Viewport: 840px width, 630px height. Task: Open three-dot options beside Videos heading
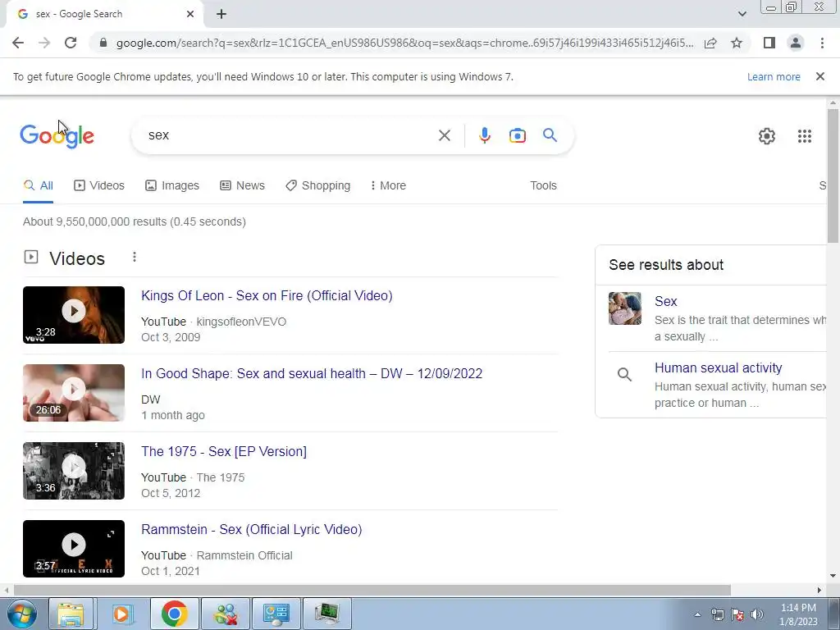(x=135, y=257)
